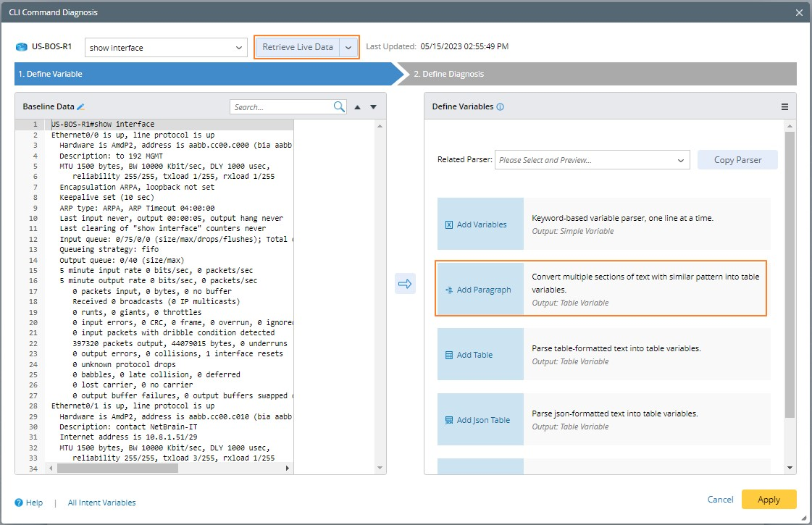
Task: Click the right arrow between the panels
Action: click(405, 284)
